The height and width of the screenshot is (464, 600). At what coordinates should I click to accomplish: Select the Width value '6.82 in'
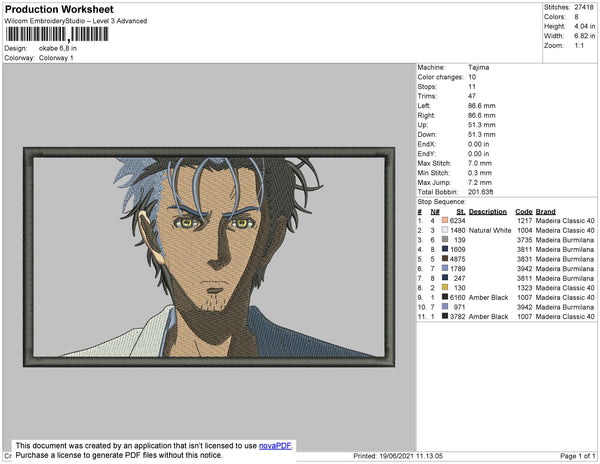coord(585,36)
